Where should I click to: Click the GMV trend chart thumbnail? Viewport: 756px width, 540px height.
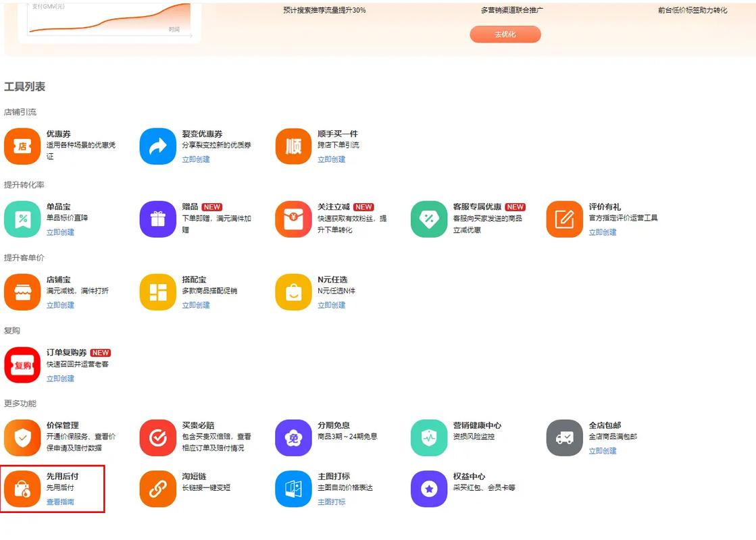click(109, 21)
